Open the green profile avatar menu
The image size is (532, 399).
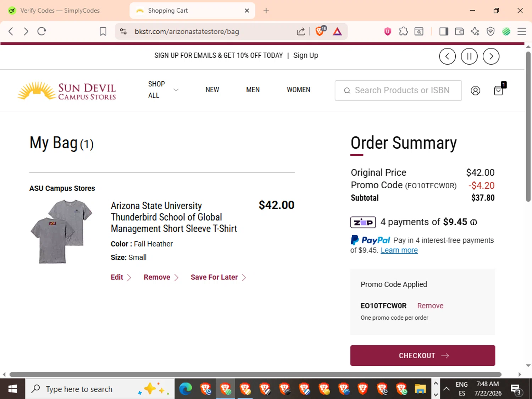[x=506, y=32]
